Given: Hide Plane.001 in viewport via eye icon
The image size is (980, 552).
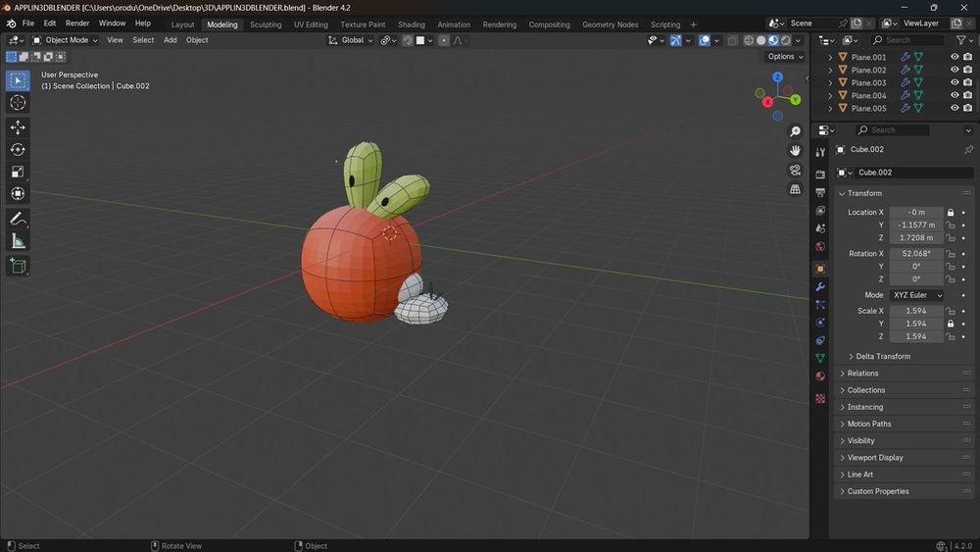Looking at the screenshot, I should (x=955, y=57).
